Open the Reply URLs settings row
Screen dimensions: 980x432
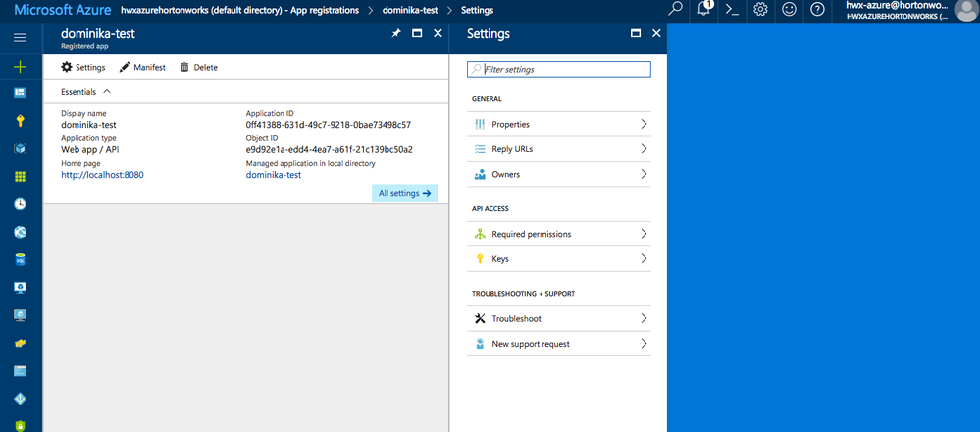point(559,149)
